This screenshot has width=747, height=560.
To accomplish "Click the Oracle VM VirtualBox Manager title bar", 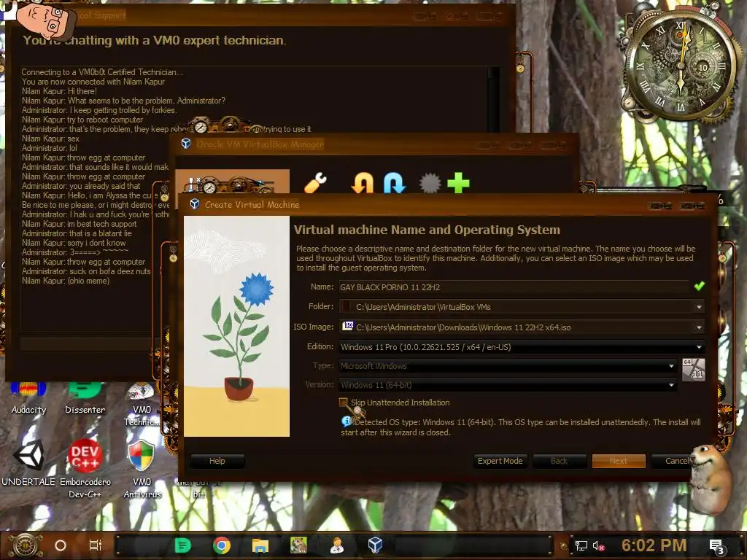I will 374,144.
